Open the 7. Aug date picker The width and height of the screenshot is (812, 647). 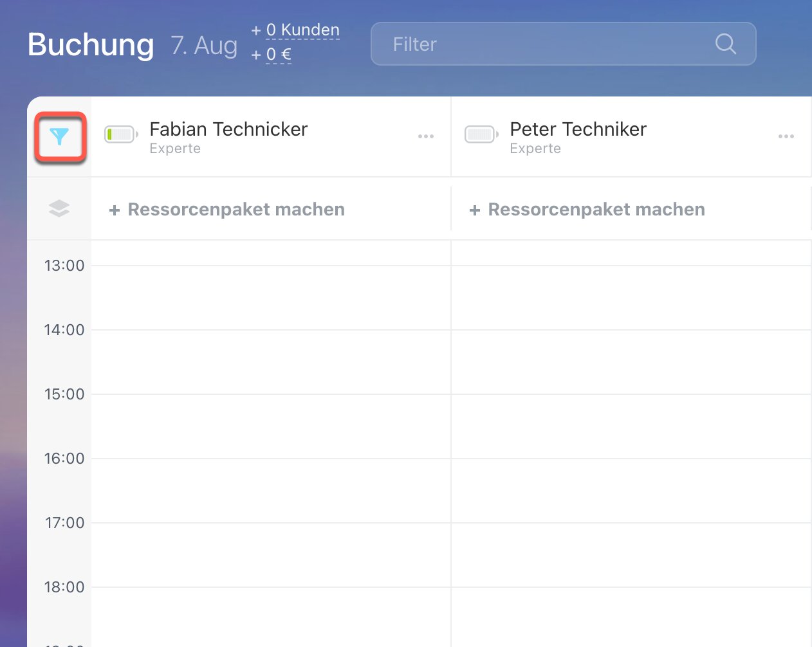pyautogui.click(x=204, y=45)
